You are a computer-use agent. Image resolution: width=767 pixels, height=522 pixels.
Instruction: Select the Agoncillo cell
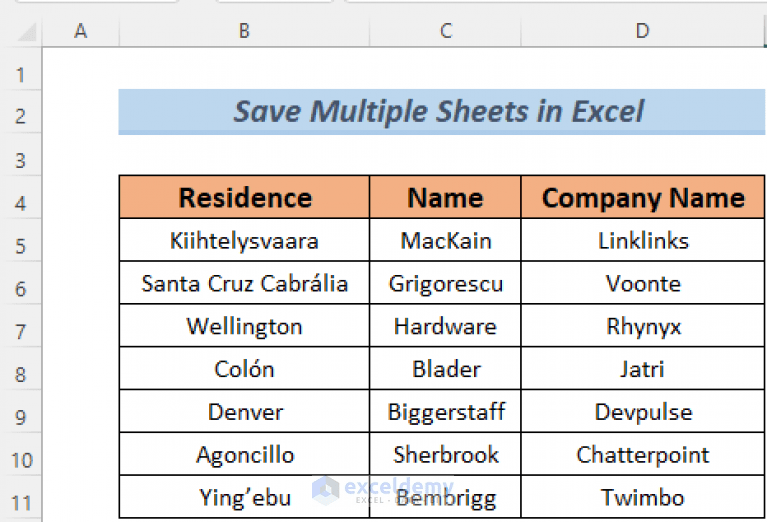pyautogui.click(x=245, y=454)
